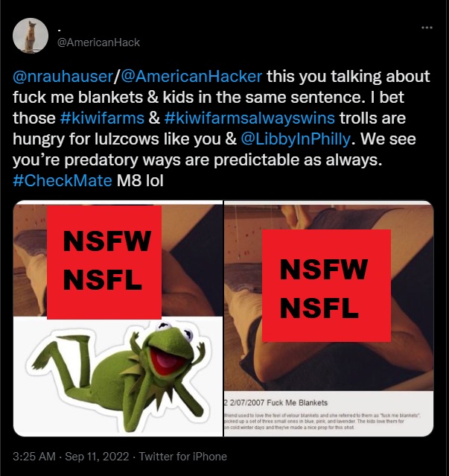Click the Twitter for iPhone source label

(x=182, y=456)
